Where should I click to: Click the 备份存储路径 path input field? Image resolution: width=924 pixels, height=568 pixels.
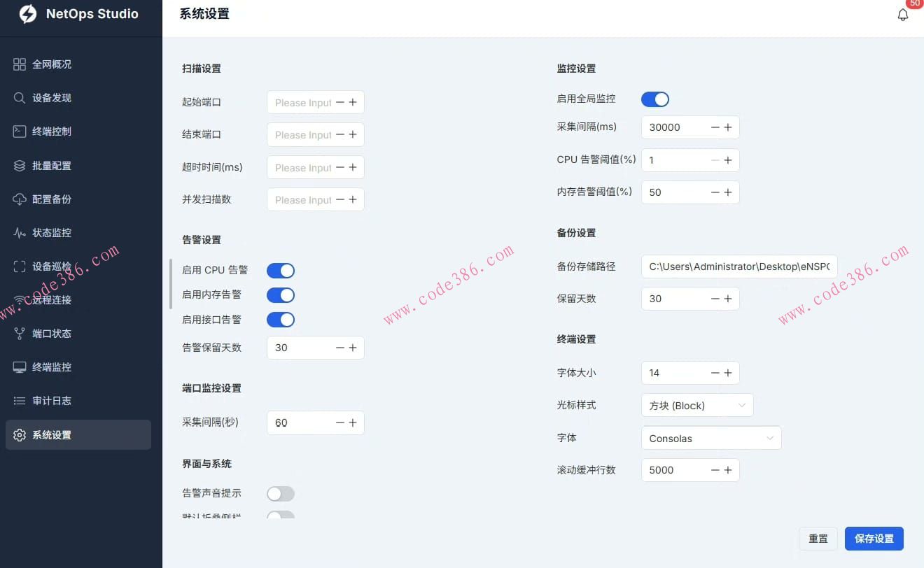click(x=739, y=266)
